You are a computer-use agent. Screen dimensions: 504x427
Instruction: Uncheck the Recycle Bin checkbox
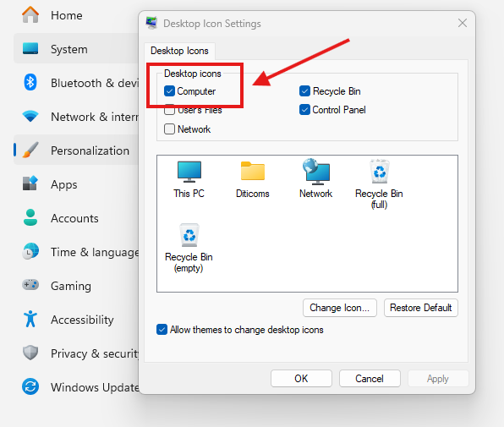pyautogui.click(x=304, y=91)
